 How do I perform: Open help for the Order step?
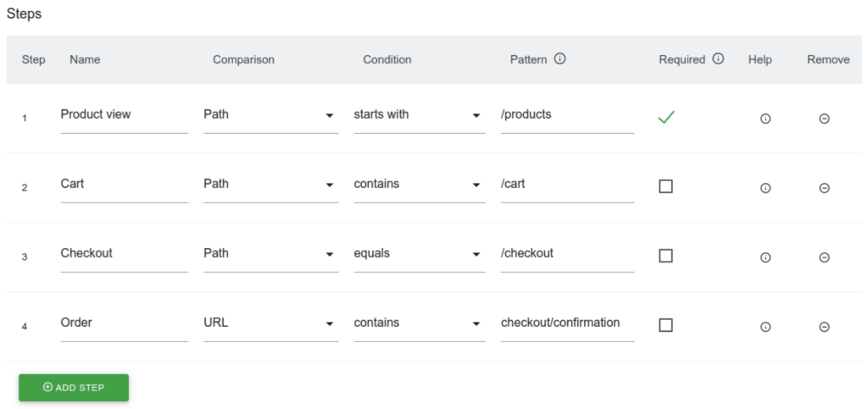pos(765,327)
